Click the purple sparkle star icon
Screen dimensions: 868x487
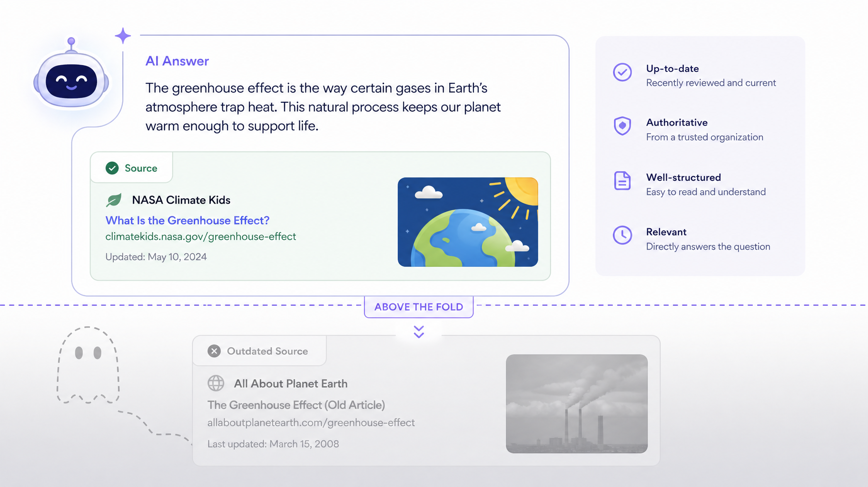123,36
